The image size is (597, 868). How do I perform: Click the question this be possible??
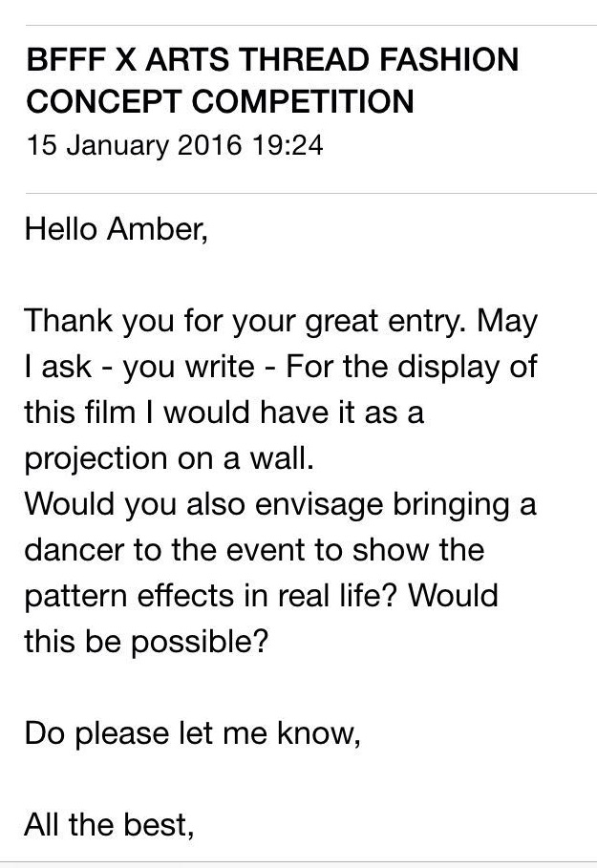click(146, 642)
